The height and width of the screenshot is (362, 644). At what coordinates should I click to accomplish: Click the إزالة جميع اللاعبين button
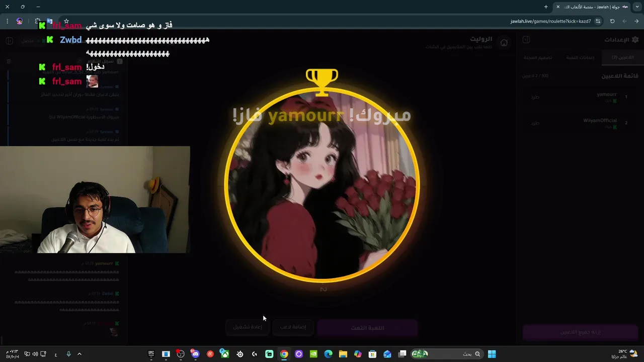point(581,332)
